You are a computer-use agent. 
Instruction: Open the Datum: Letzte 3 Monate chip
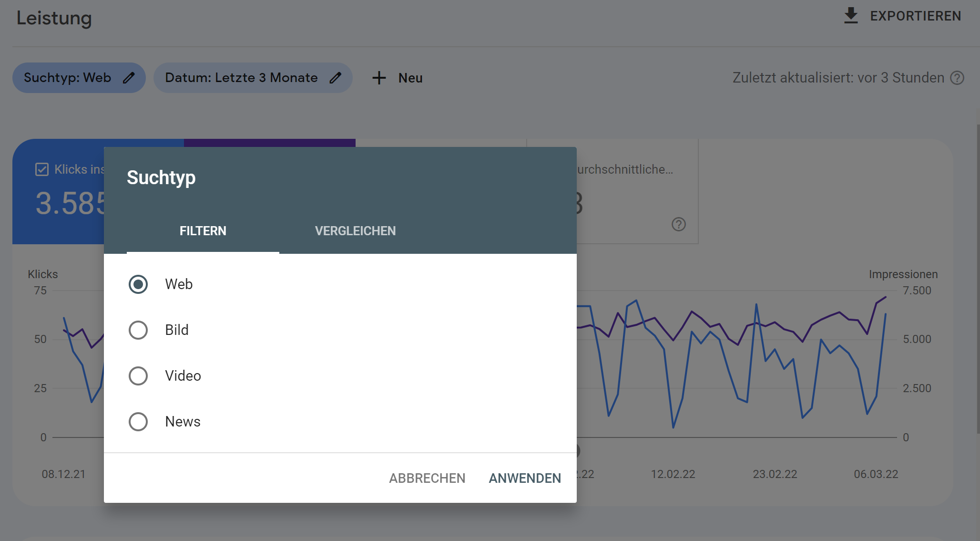point(253,78)
